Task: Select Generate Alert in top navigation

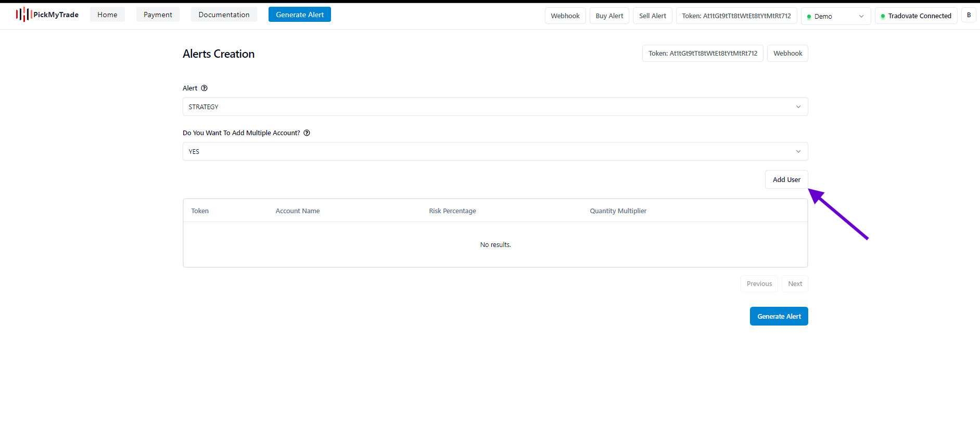Action: tap(300, 15)
